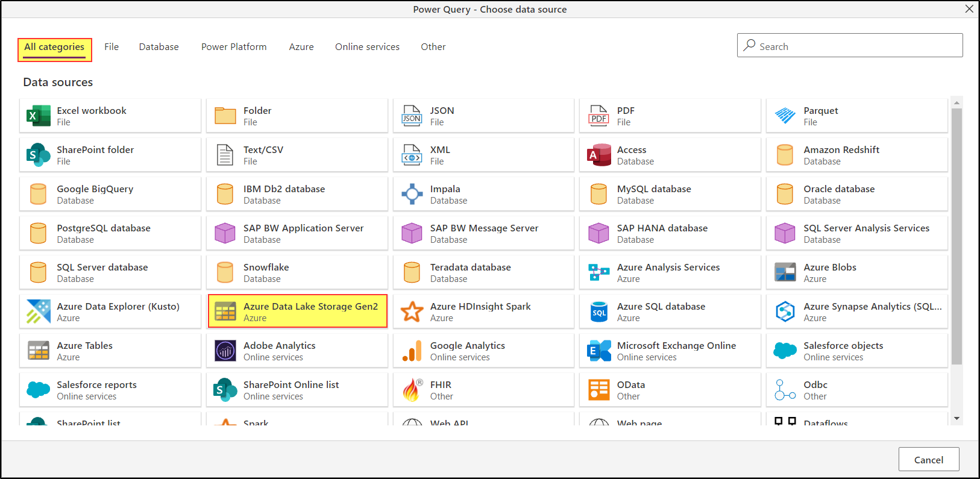Viewport: 980px width, 479px height.
Task: Choose SAP BW Application Server connector
Action: pos(297,233)
